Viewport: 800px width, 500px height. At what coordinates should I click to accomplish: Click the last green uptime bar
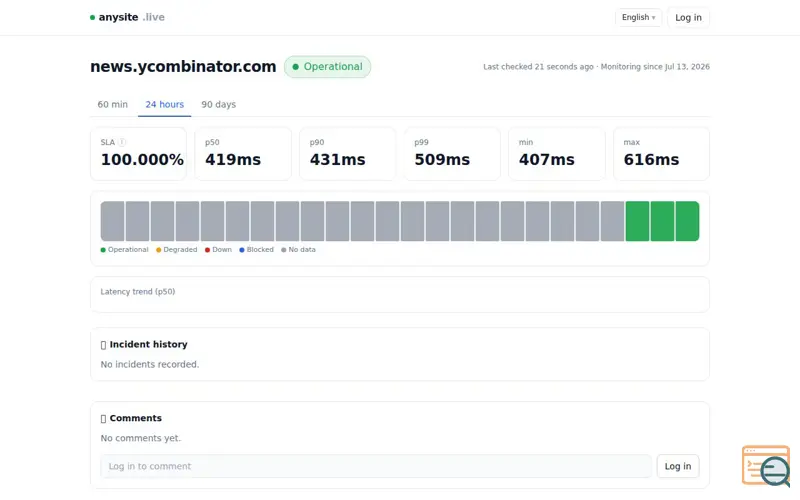[x=687, y=221]
